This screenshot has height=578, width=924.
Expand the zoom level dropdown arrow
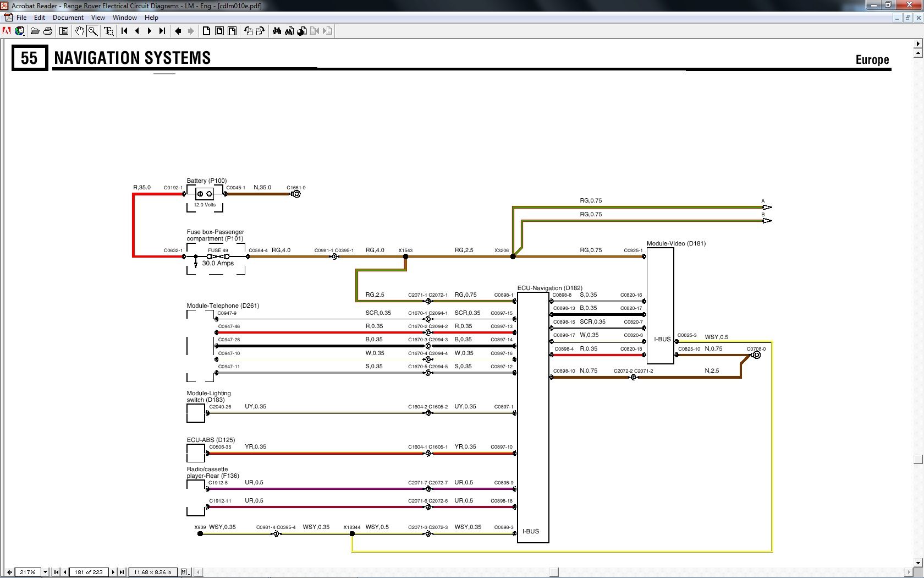[45, 572]
